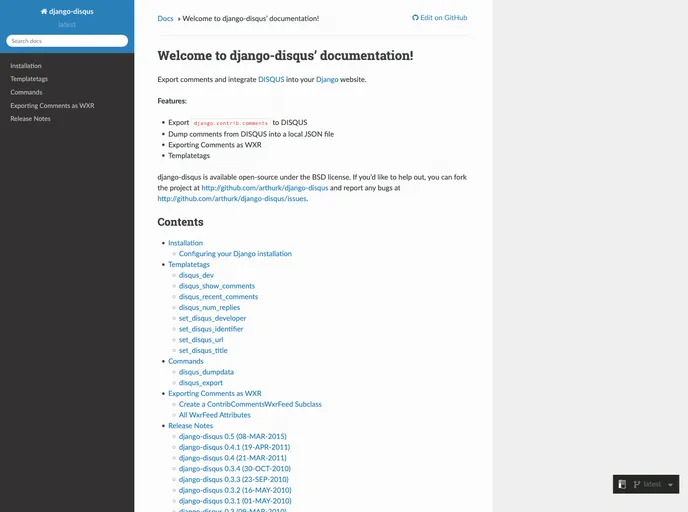Open the set_disqus_title entry

pyautogui.click(x=203, y=351)
